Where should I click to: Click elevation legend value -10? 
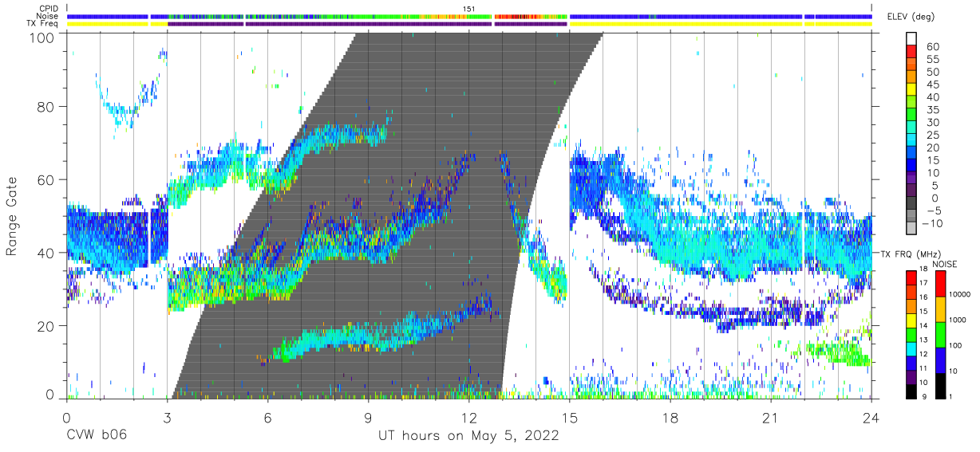[x=931, y=224]
